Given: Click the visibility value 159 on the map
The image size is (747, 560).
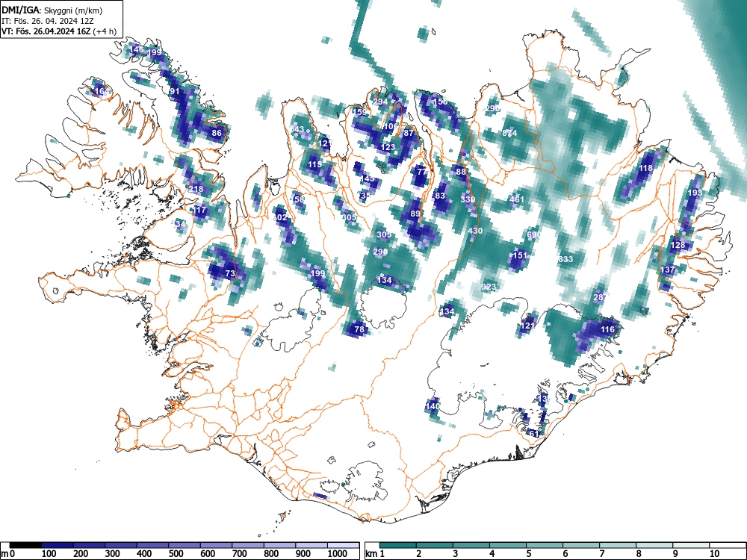Looking at the screenshot, I should [x=360, y=112].
